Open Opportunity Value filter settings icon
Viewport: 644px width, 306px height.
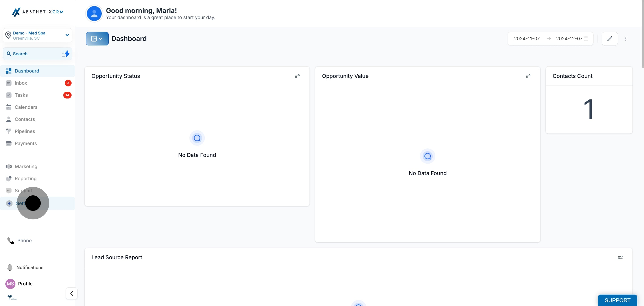click(x=528, y=76)
